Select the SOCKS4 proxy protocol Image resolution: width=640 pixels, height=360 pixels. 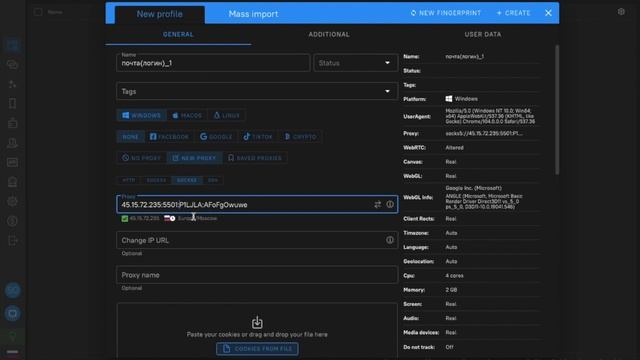(156, 180)
